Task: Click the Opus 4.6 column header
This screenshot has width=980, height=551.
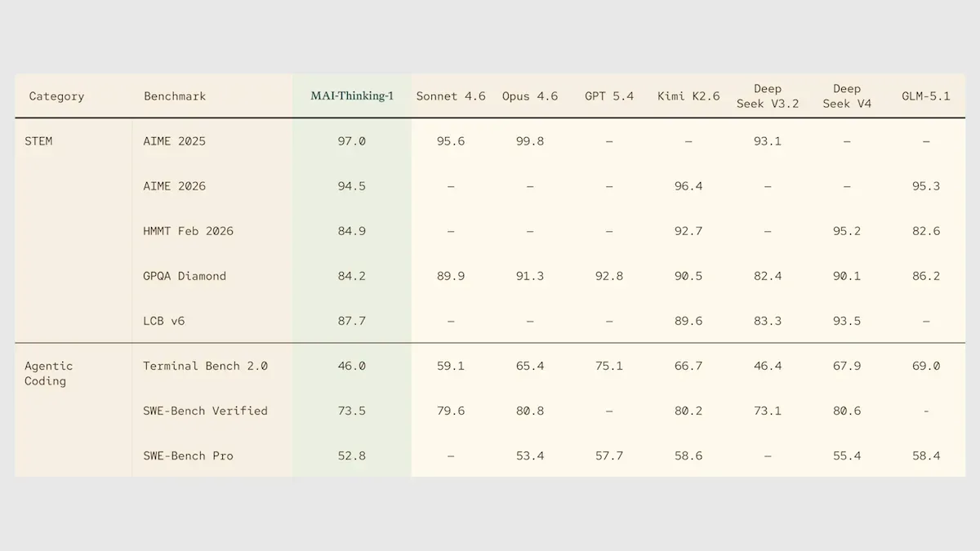Action: tap(530, 96)
